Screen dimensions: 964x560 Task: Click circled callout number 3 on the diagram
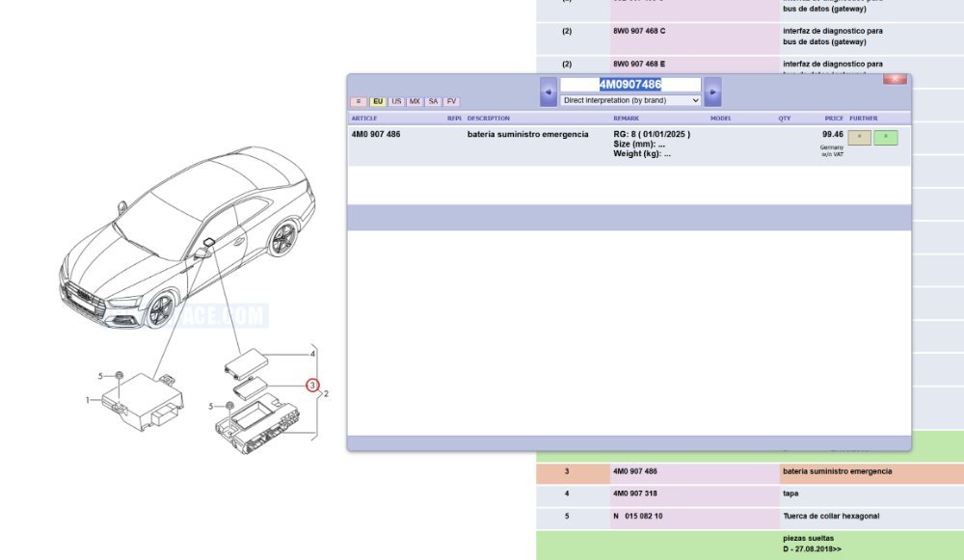312,386
